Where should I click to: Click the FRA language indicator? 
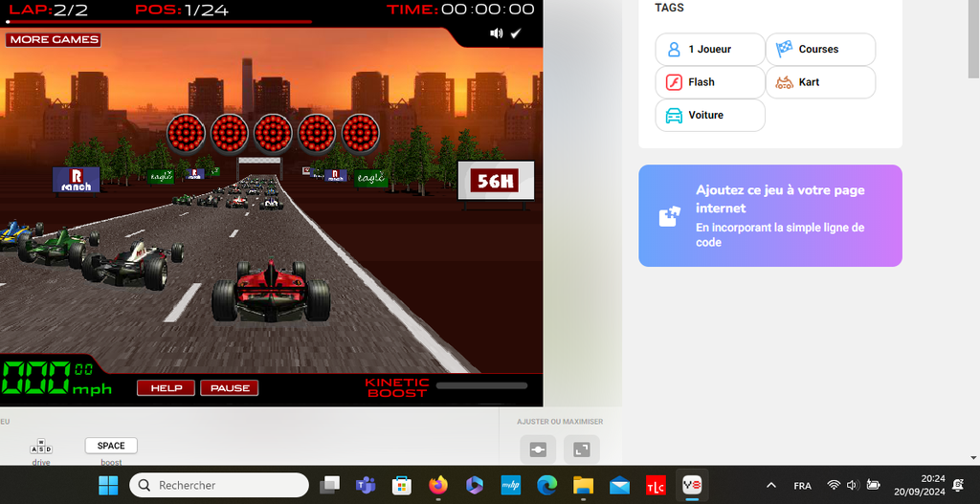(x=803, y=485)
